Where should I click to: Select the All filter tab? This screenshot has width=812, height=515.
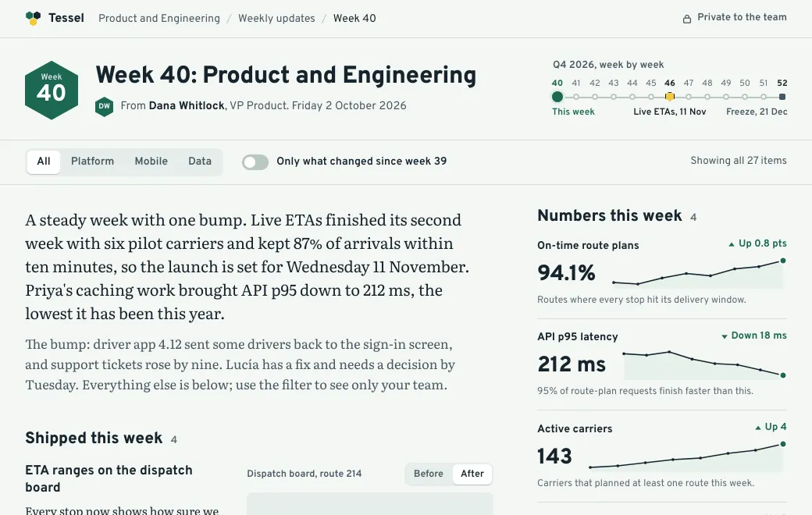pyautogui.click(x=44, y=162)
